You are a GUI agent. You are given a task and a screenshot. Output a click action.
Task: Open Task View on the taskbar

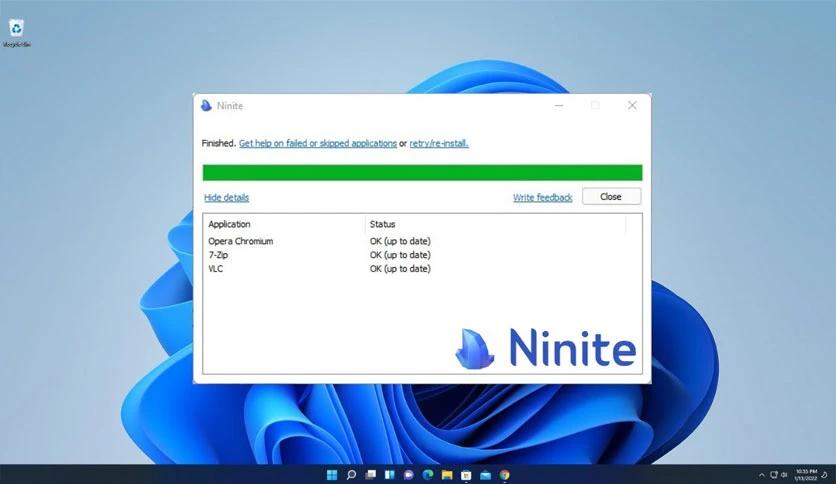pos(371,474)
